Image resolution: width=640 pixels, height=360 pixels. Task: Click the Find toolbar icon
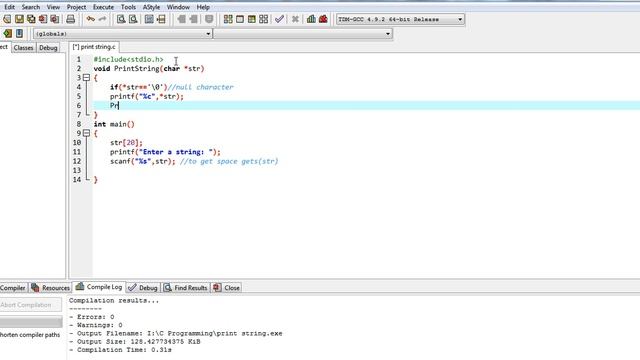pos(121,19)
